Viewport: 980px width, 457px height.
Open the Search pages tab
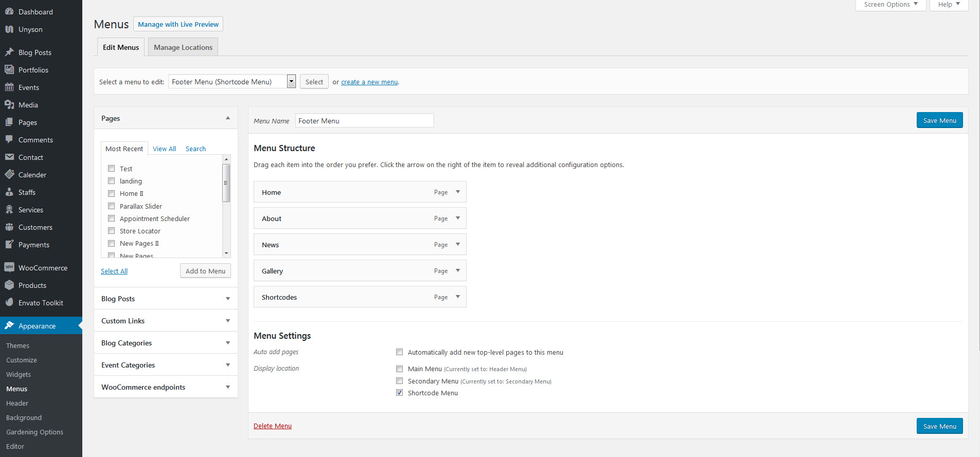(x=195, y=149)
